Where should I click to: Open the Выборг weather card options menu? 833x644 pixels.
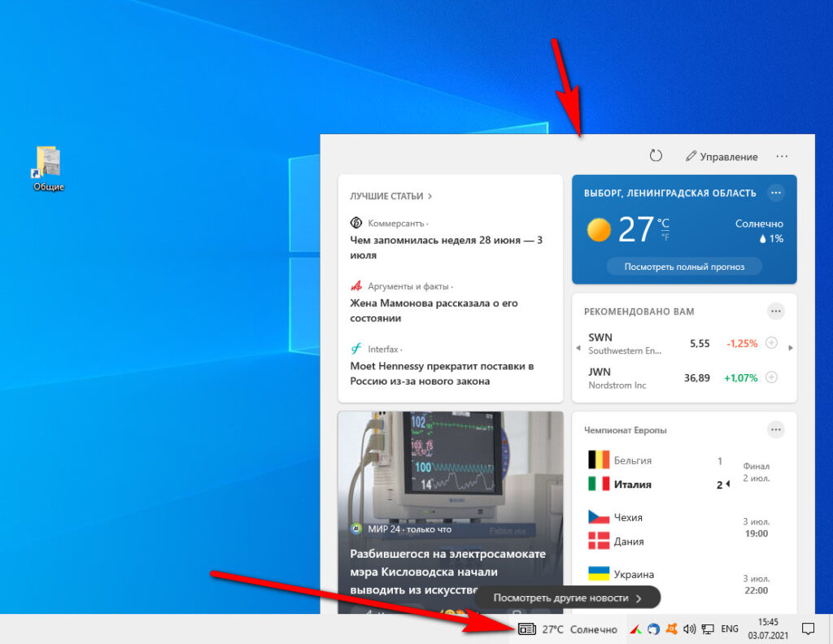tap(775, 193)
